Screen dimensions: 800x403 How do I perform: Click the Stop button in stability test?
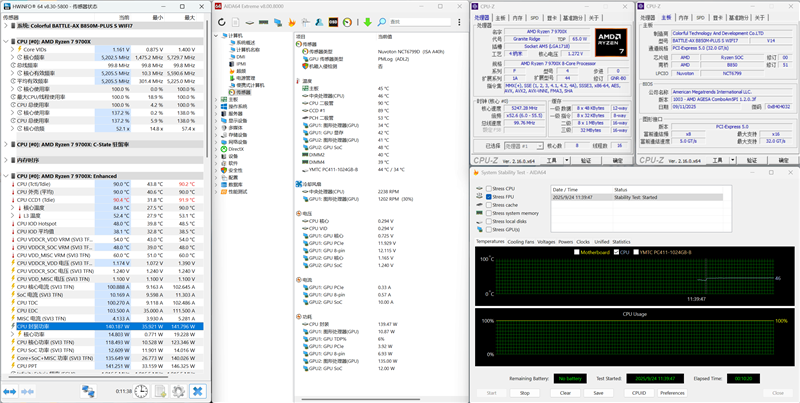[x=524, y=393]
